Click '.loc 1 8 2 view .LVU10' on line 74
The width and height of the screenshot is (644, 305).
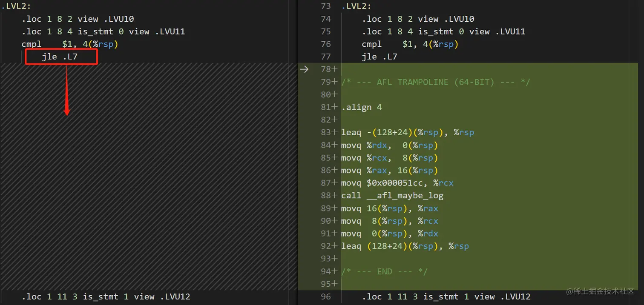[418, 19]
